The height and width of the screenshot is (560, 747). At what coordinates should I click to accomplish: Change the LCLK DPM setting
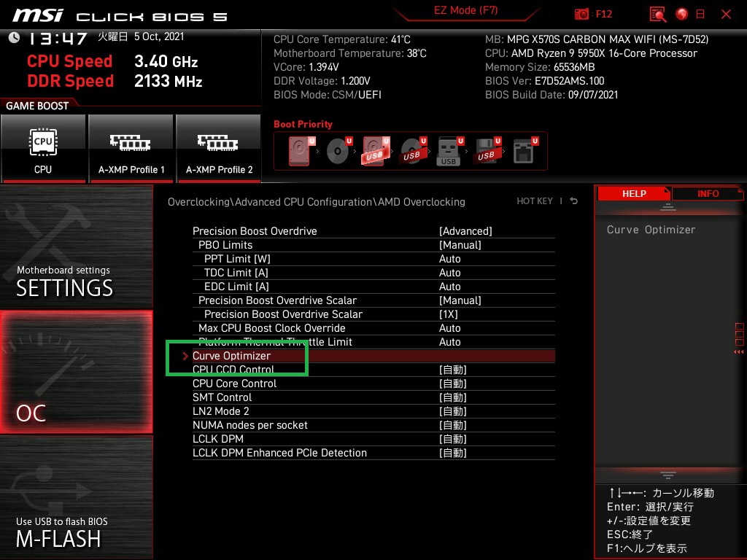pyautogui.click(x=373, y=438)
